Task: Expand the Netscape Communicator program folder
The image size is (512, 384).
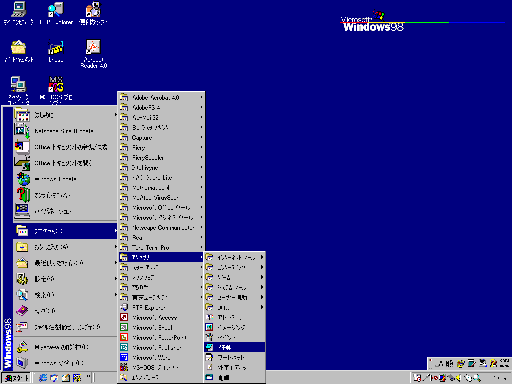Action: 161,227
